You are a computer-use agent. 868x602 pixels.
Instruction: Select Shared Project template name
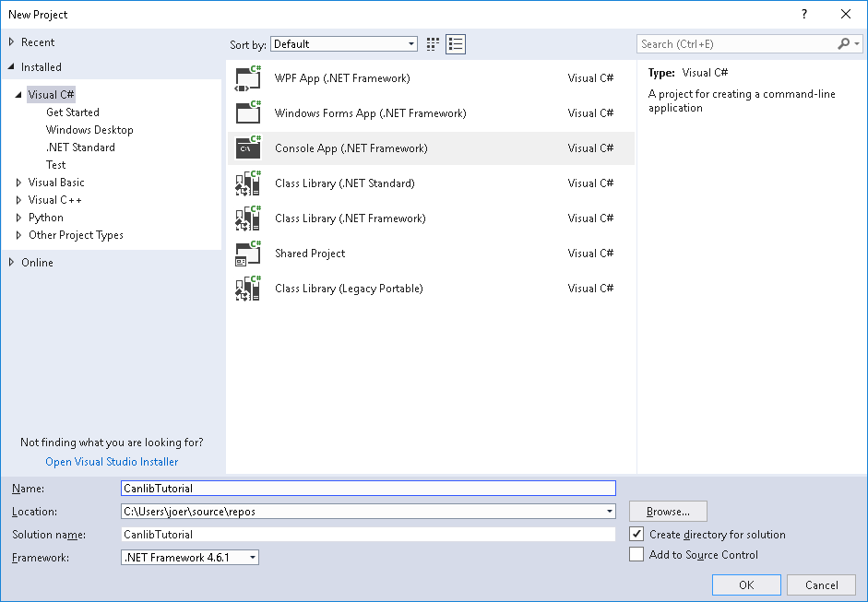click(x=309, y=254)
